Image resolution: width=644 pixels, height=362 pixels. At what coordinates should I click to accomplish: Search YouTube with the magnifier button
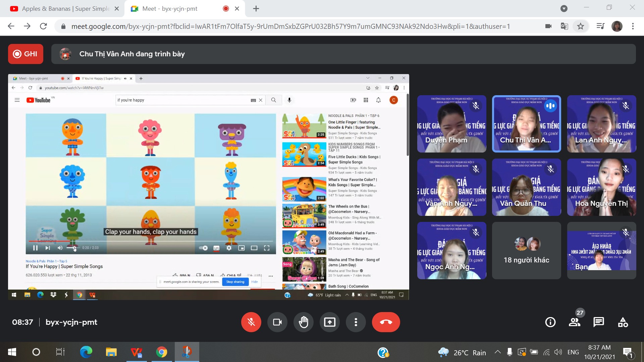pyautogui.click(x=274, y=100)
